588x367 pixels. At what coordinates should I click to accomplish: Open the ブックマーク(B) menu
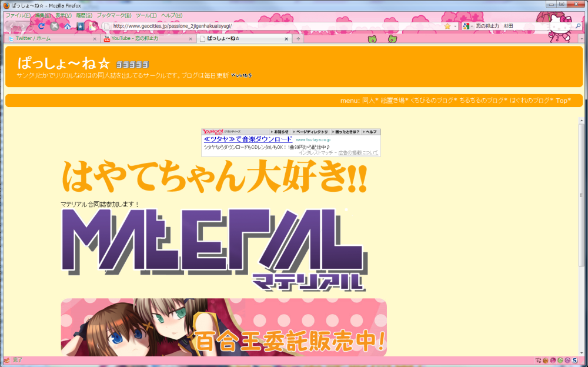point(114,15)
